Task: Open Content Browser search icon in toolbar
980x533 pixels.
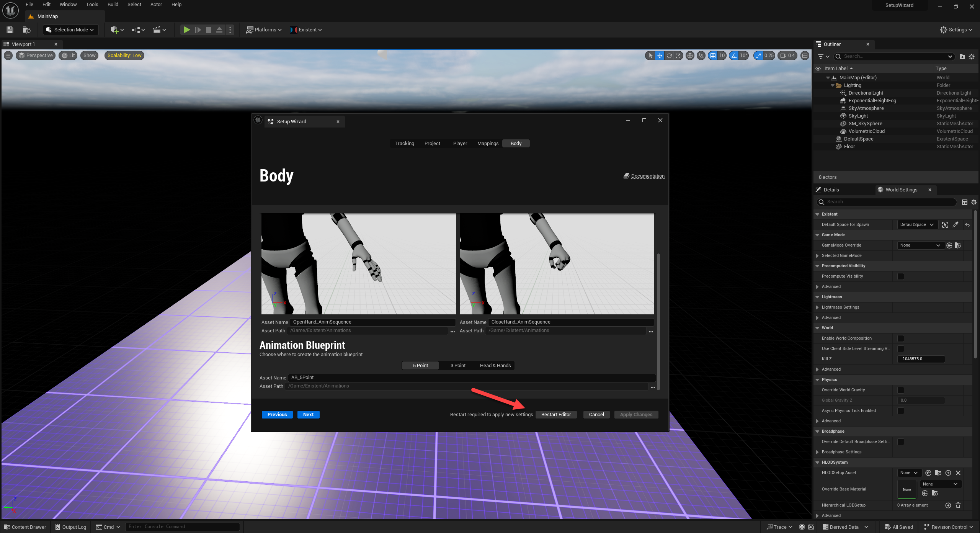Action: click(26, 30)
